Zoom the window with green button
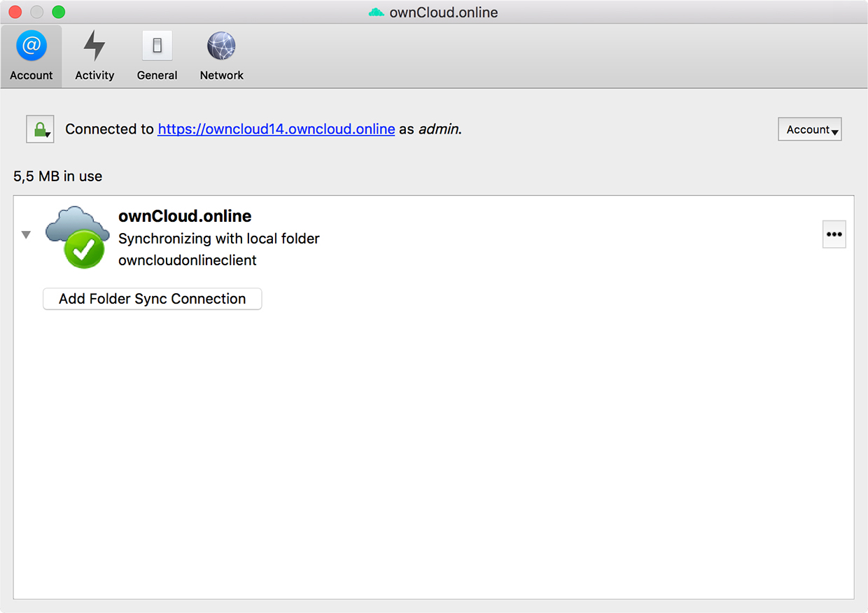The width and height of the screenshot is (868, 613). (x=59, y=12)
